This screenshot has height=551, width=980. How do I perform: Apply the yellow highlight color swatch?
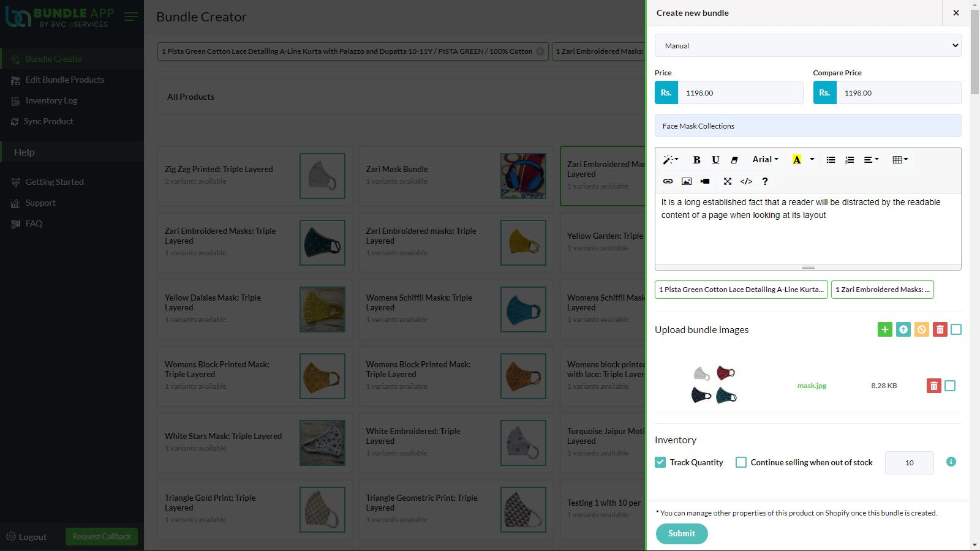[797, 160]
